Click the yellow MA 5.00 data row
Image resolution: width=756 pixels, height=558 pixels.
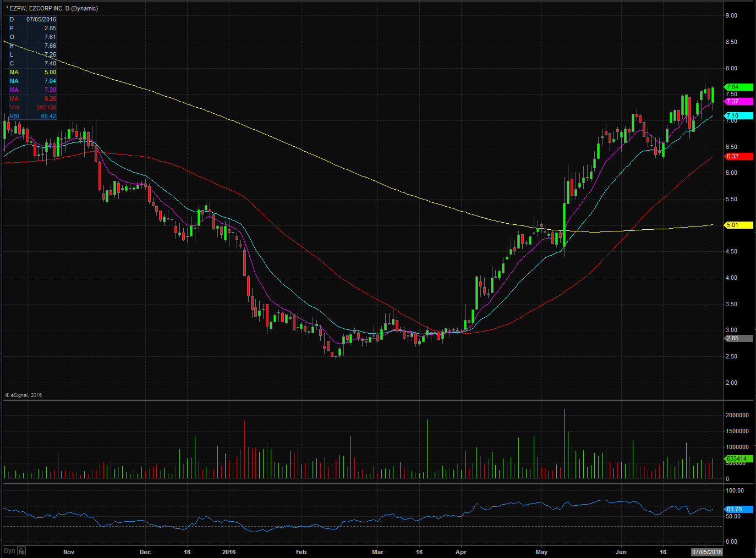click(32, 72)
